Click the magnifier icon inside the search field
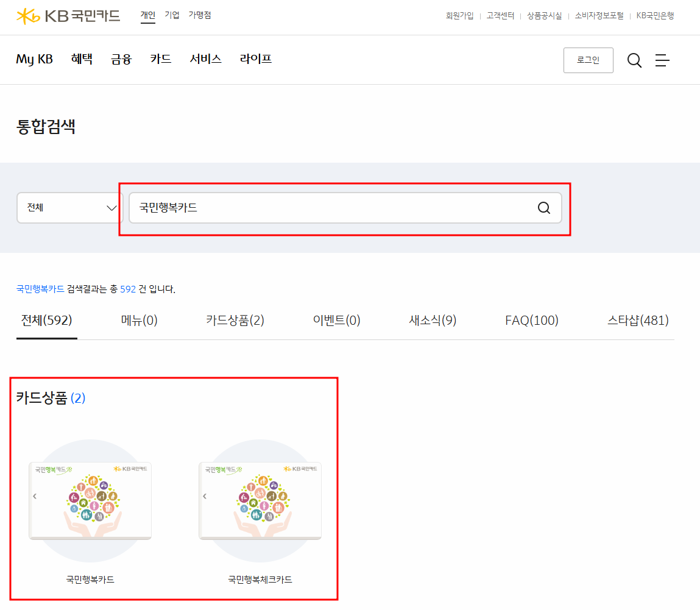 pyautogui.click(x=543, y=208)
